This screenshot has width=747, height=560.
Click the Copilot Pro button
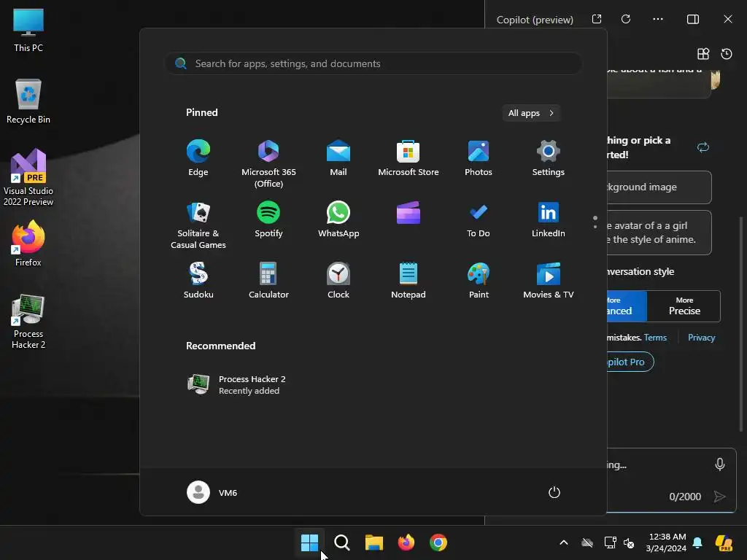point(630,362)
